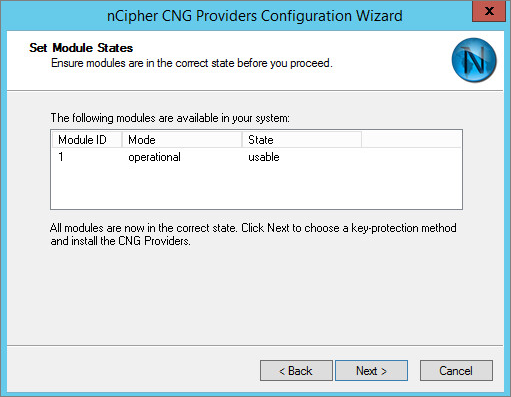Screen dimensions: 511x397
Task: Click the usable state value
Action: pos(264,157)
